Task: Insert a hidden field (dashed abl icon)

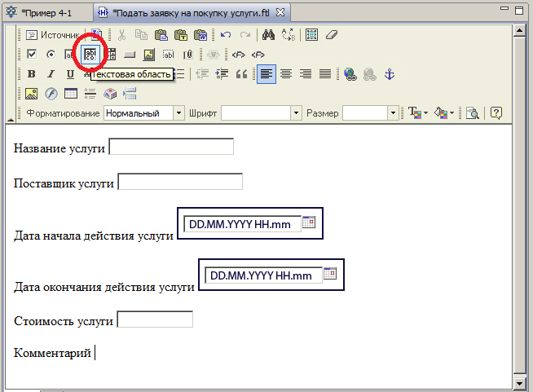Action: point(168,55)
